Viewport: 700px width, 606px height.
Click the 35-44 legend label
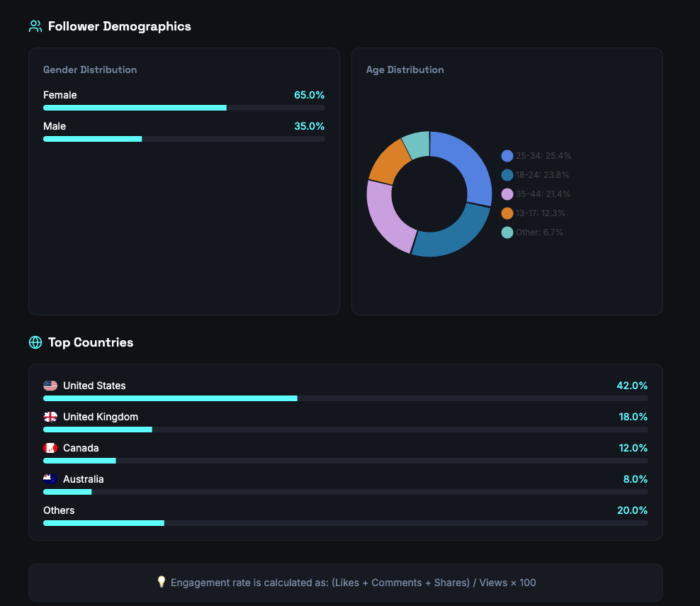point(543,193)
